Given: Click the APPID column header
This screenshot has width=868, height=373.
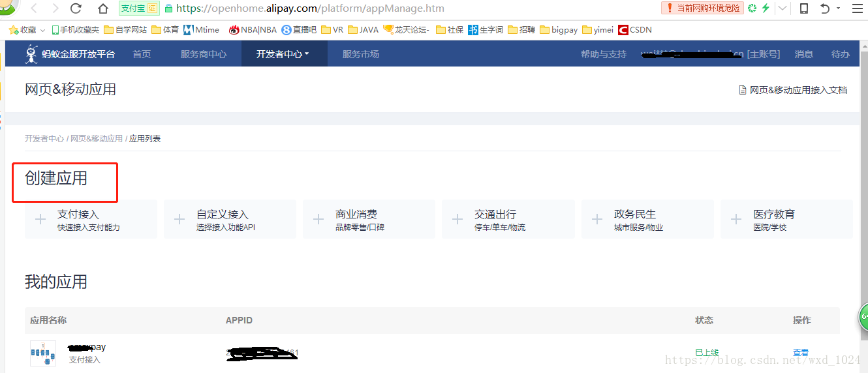Looking at the screenshot, I should [239, 320].
